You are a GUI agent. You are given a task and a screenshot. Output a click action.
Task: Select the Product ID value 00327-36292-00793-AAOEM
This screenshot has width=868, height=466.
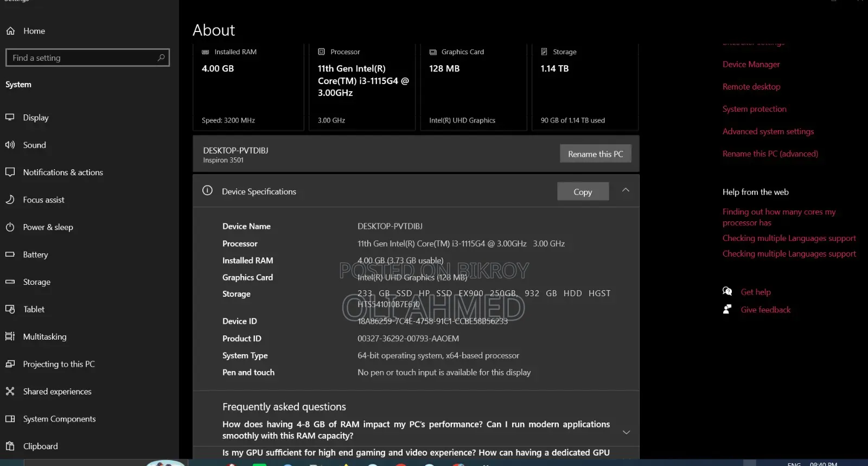pyautogui.click(x=408, y=339)
